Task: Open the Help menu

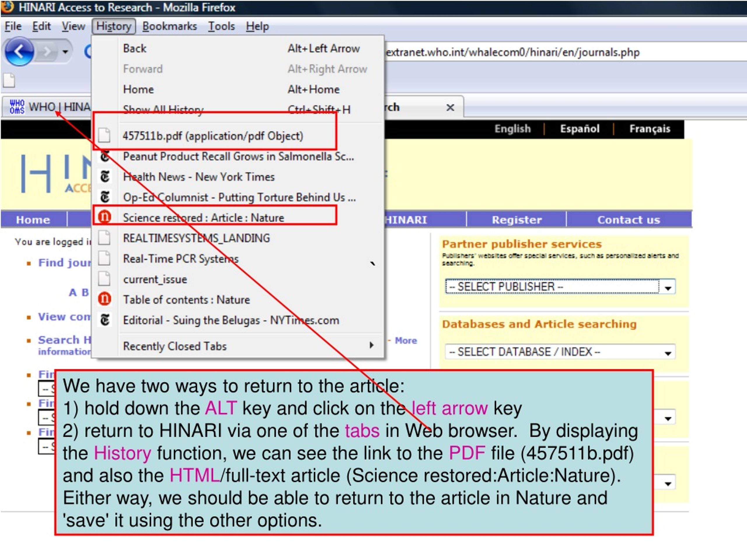Action: point(257,26)
